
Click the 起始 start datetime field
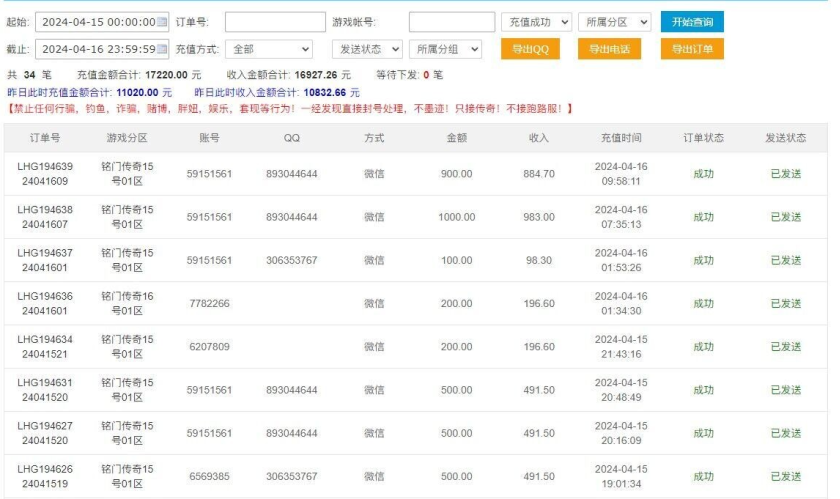point(96,22)
